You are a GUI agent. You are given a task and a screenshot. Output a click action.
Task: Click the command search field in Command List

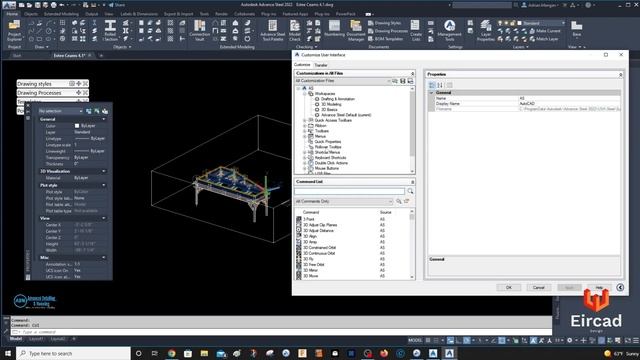(350, 191)
